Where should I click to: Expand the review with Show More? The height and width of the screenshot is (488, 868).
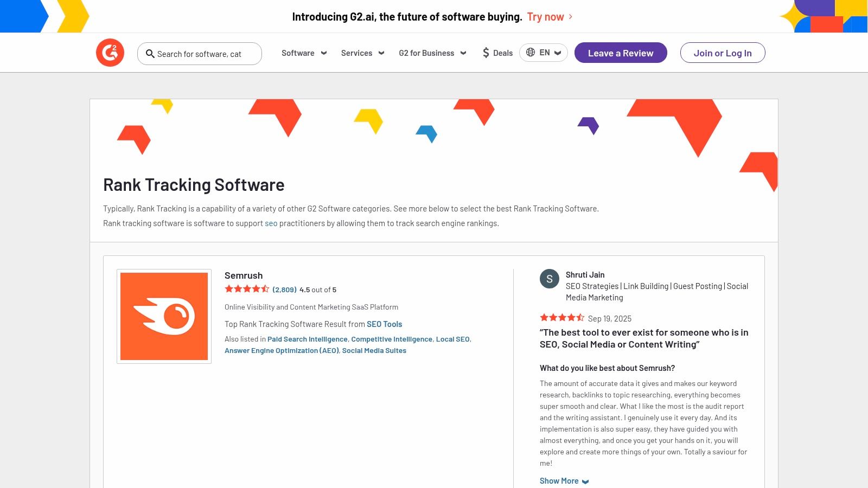point(564,481)
